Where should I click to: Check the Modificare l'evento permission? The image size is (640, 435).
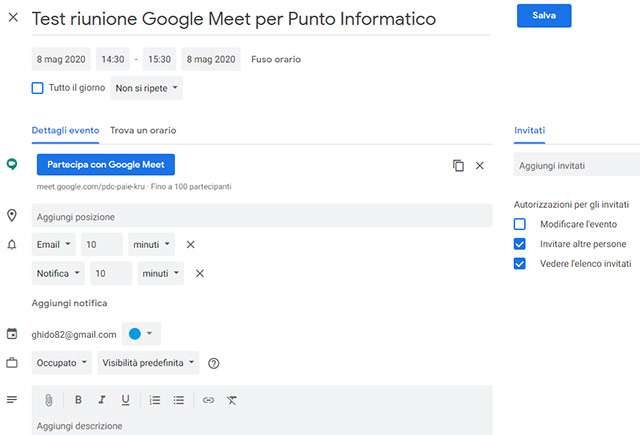[x=519, y=224]
